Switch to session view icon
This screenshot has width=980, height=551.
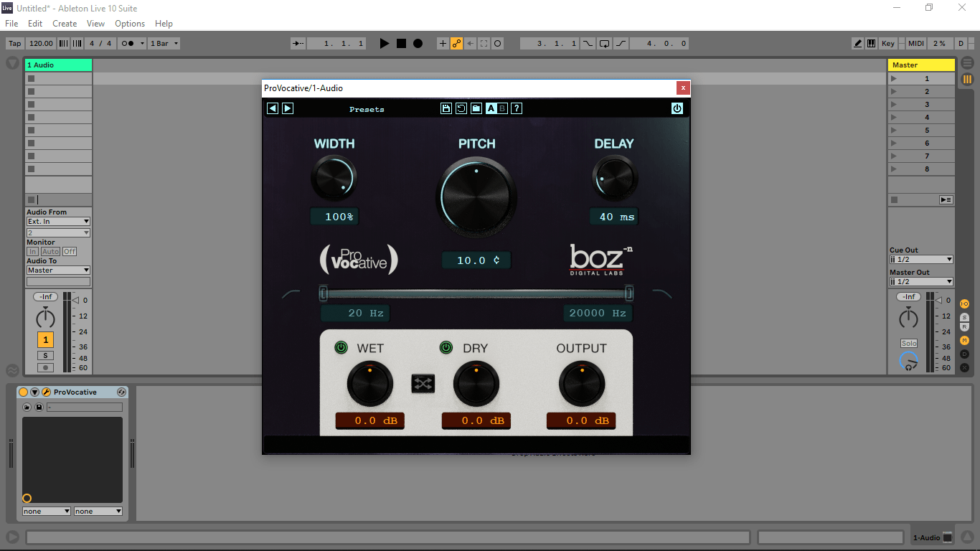coord(967,79)
